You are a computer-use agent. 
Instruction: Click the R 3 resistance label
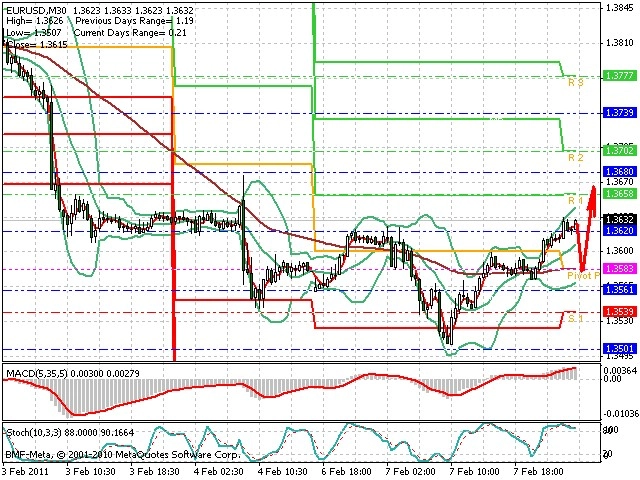[576, 82]
